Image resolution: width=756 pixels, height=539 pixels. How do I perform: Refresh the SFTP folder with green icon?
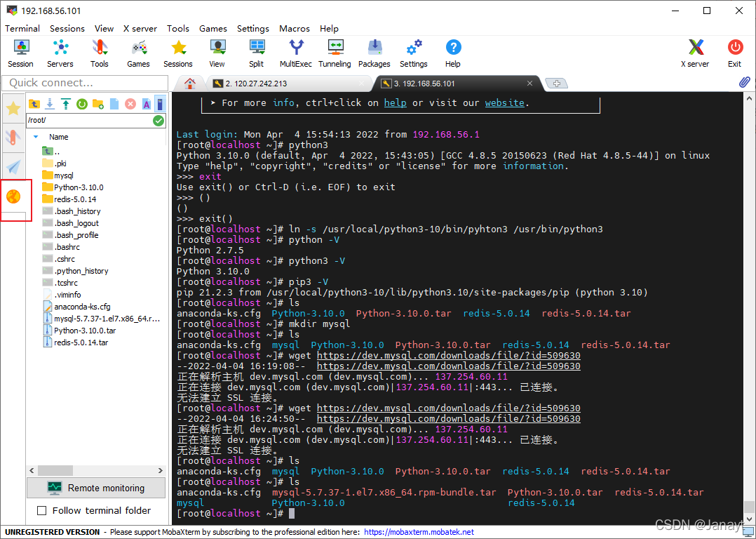pyautogui.click(x=82, y=104)
